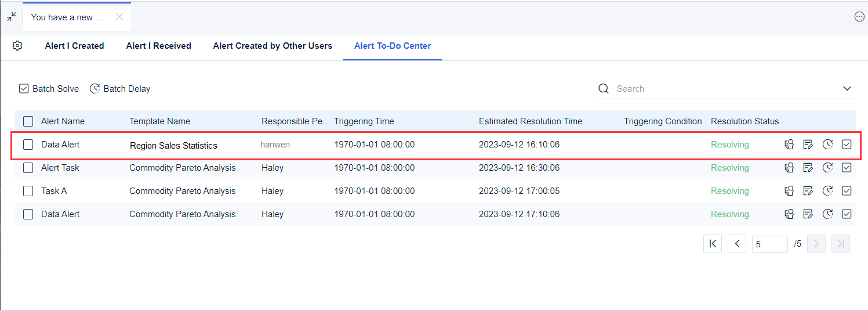This screenshot has width=868, height=310.
Task: Click view-template icon in Task A row
Action: click(x=789, y=191)
